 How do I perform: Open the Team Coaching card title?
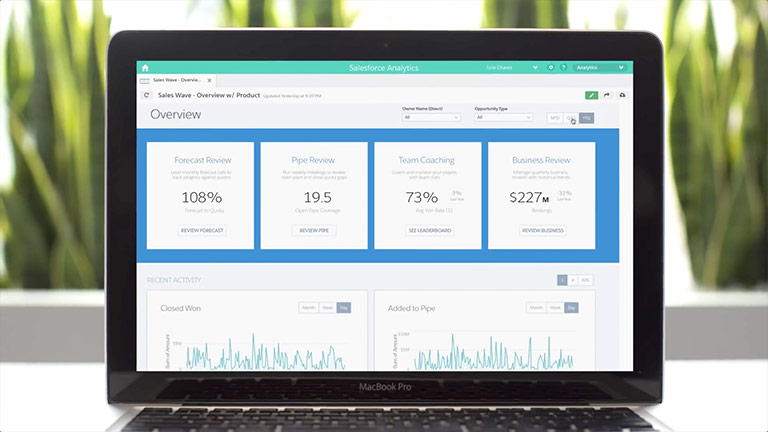click(x=426, y=160)
